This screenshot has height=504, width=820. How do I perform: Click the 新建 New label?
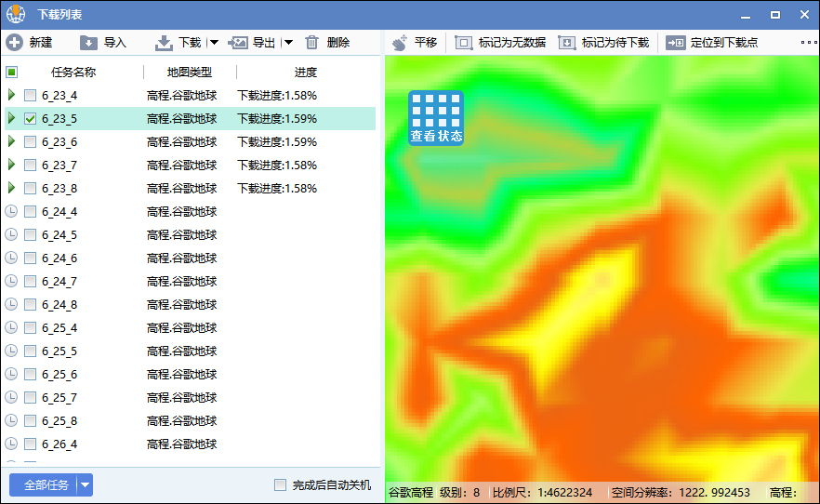coord(41,43)
